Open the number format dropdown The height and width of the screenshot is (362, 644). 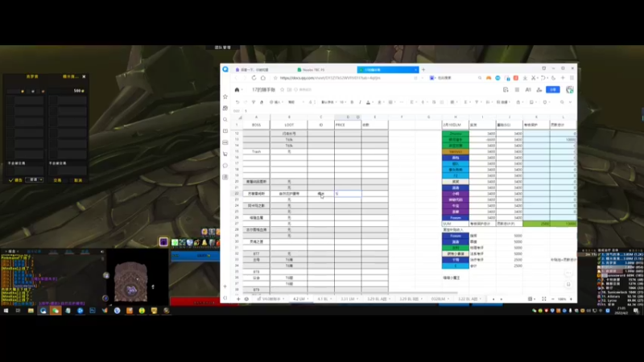click(296, 102)
